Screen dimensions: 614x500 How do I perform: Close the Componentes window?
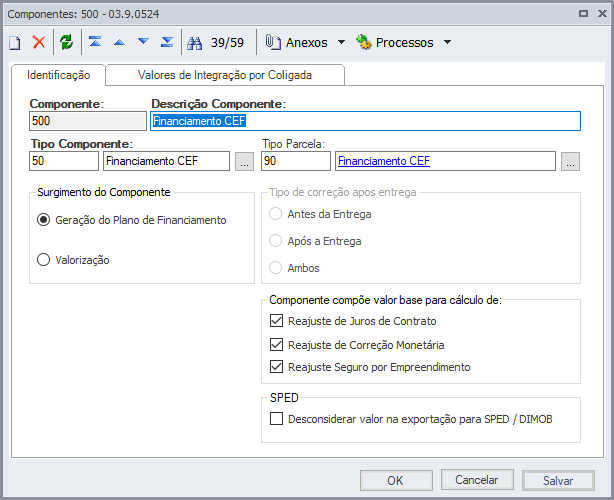(x=603, y=13)
